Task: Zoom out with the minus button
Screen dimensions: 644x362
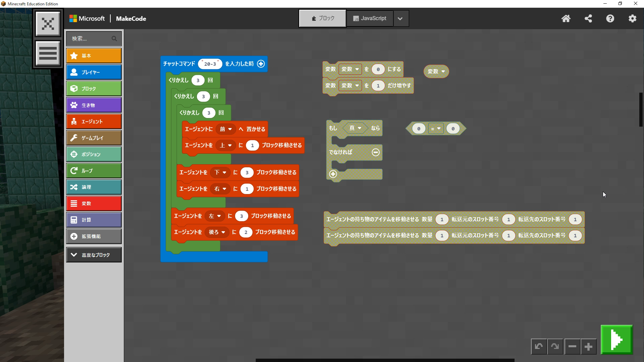Action: 572,347
